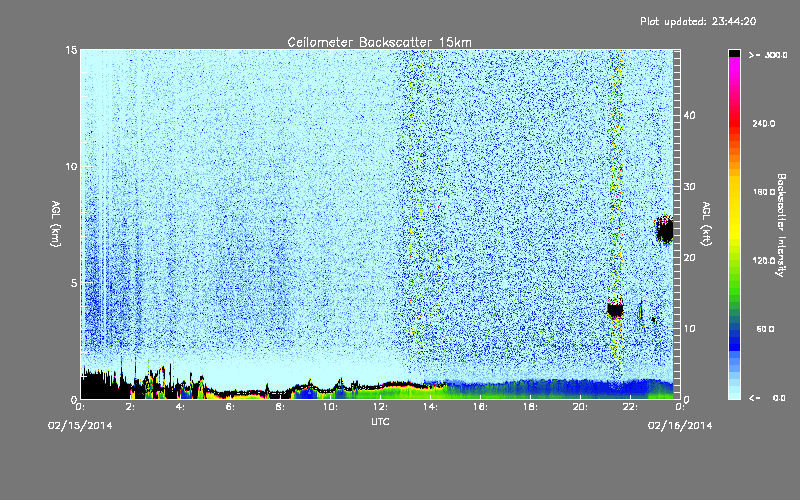Click the start date label 02/15/2014
Screen dimensions: 800x500
(x=80, y=426)
